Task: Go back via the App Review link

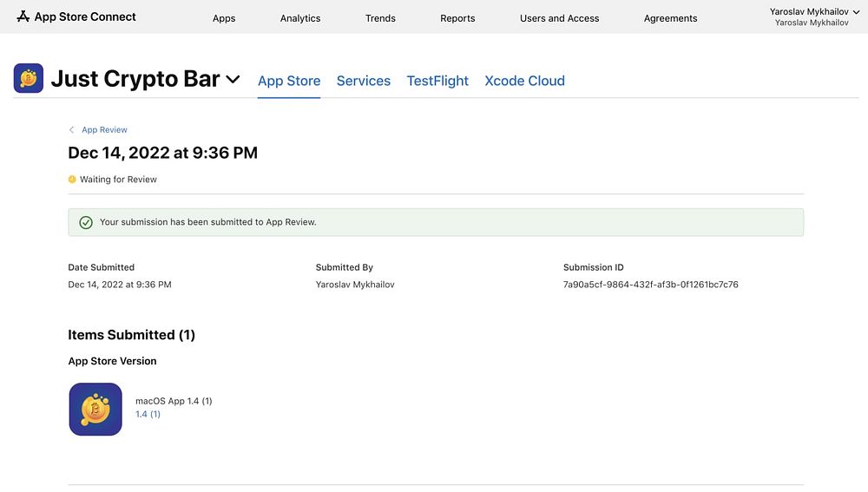Action: pos(104,129)
